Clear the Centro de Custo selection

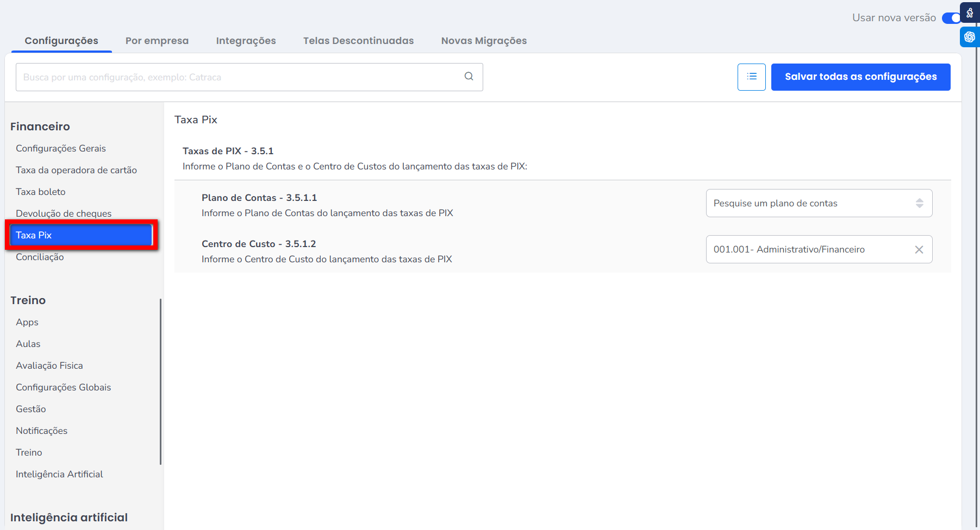[919, 250]
